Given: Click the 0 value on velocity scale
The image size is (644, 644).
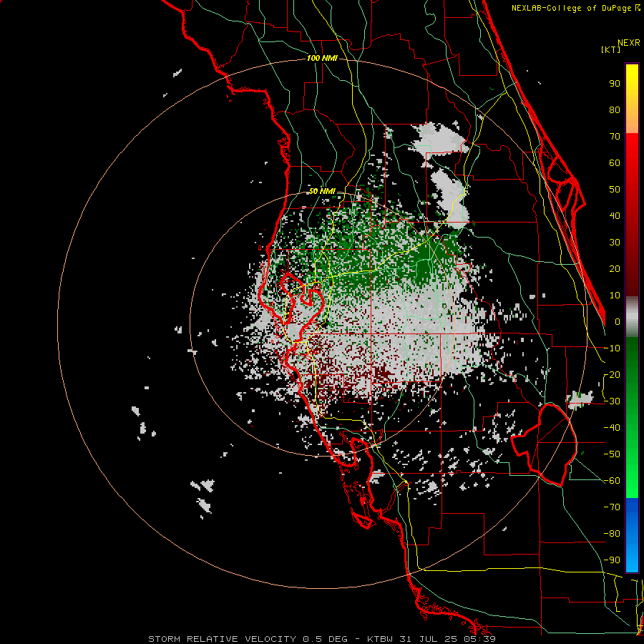Looking at the screenshot, I should [x=618, y=322].
